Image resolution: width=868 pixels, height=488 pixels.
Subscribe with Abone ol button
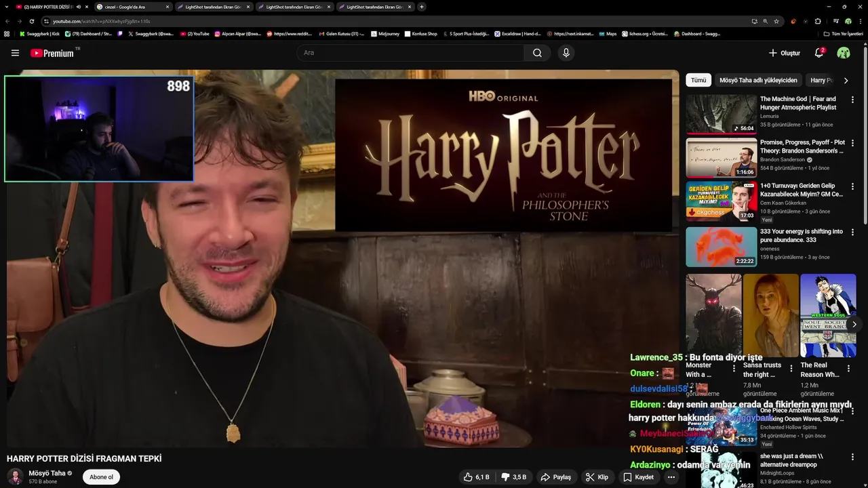pos(101,477)
